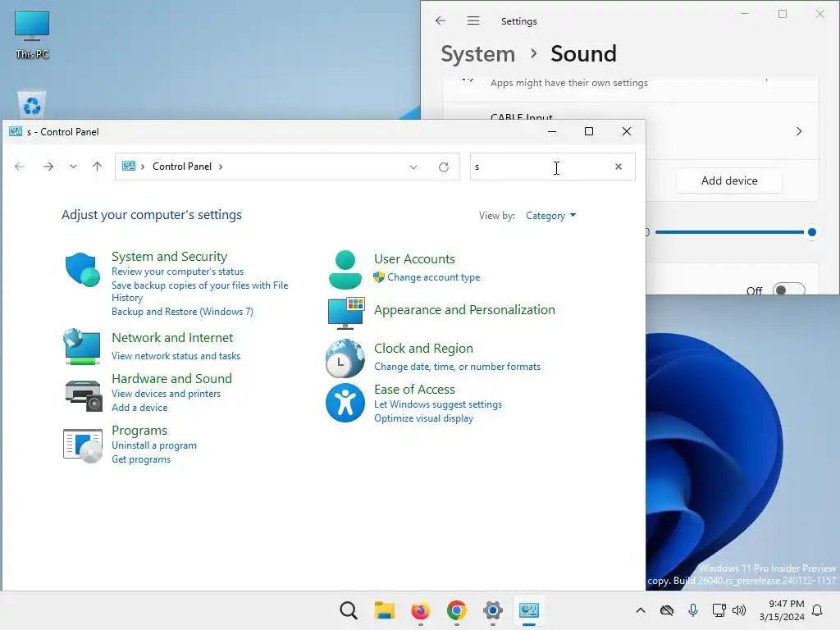This screenshot has height=630, width=840.
Task: Open Ease of Access heading link
Action: [x=414, y=389]
